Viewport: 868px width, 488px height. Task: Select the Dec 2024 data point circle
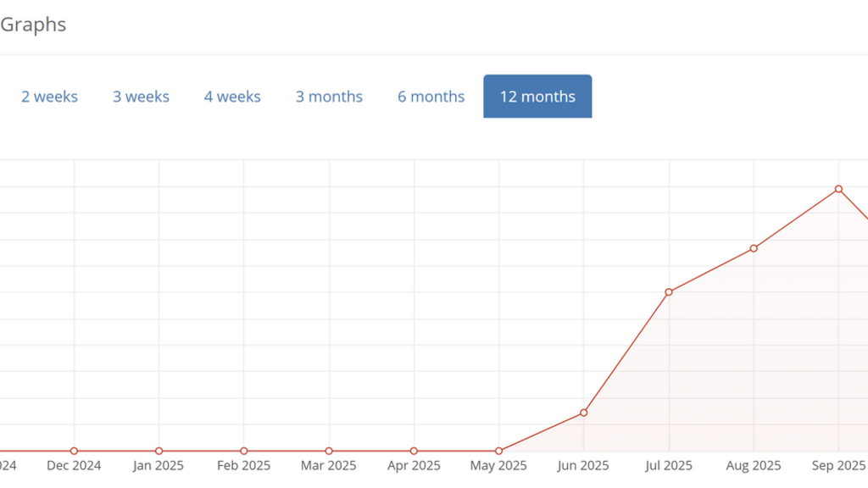(74, 451)
